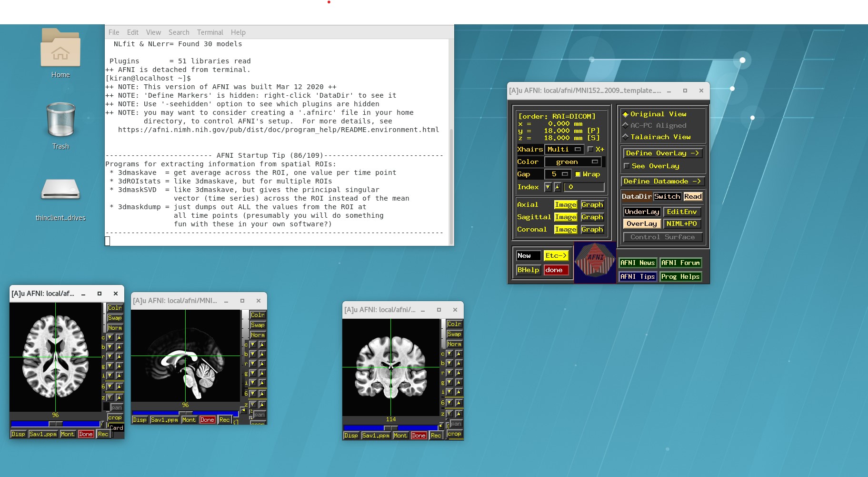868x477 pixels.
Task: Toggle the Wrap checkbox
Action: (588, 174)
